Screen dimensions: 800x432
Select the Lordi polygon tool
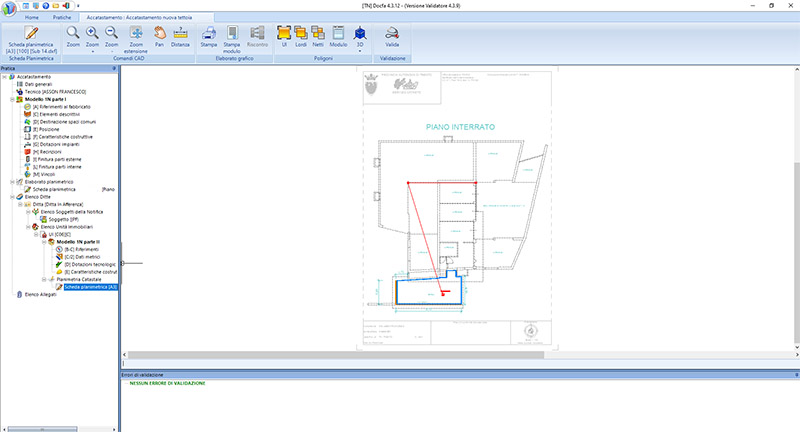pyautogui.click(x=301, y=36)
